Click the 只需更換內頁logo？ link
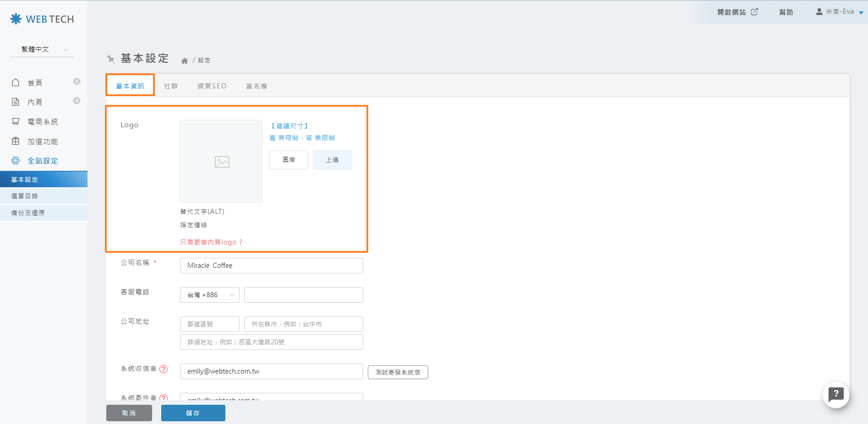This screenshot has height=424, width=868. [x=211, y=242]
